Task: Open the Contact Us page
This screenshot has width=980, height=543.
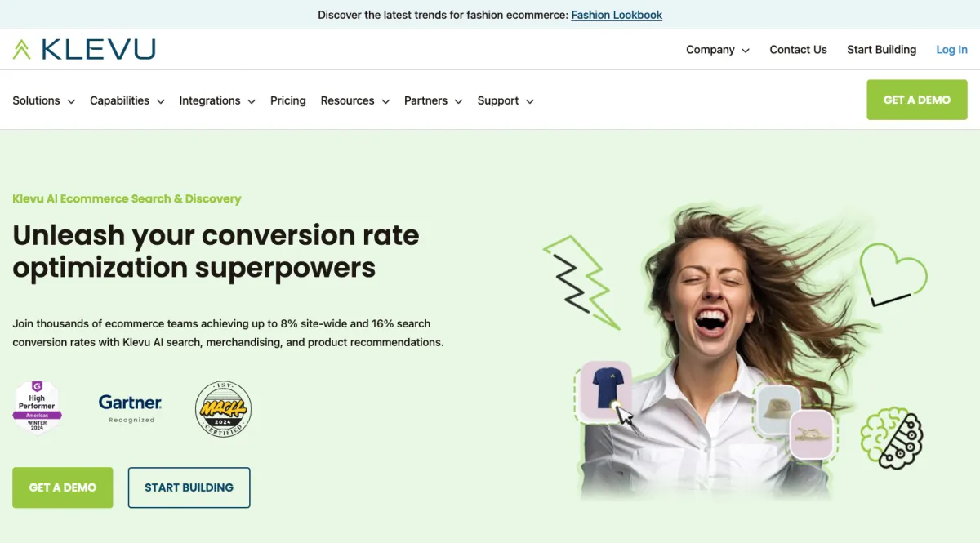Action: coord(798,50)
